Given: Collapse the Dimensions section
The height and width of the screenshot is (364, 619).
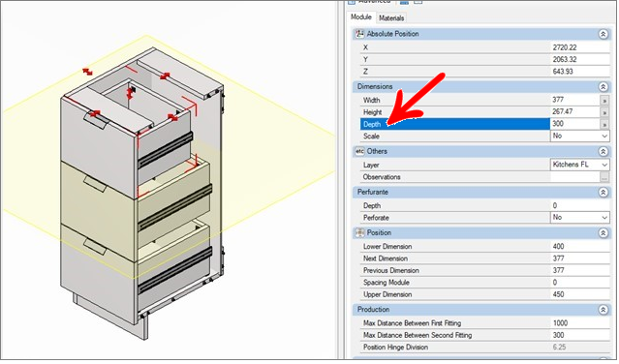Looking at the screenshot, I should pos(604,87).
